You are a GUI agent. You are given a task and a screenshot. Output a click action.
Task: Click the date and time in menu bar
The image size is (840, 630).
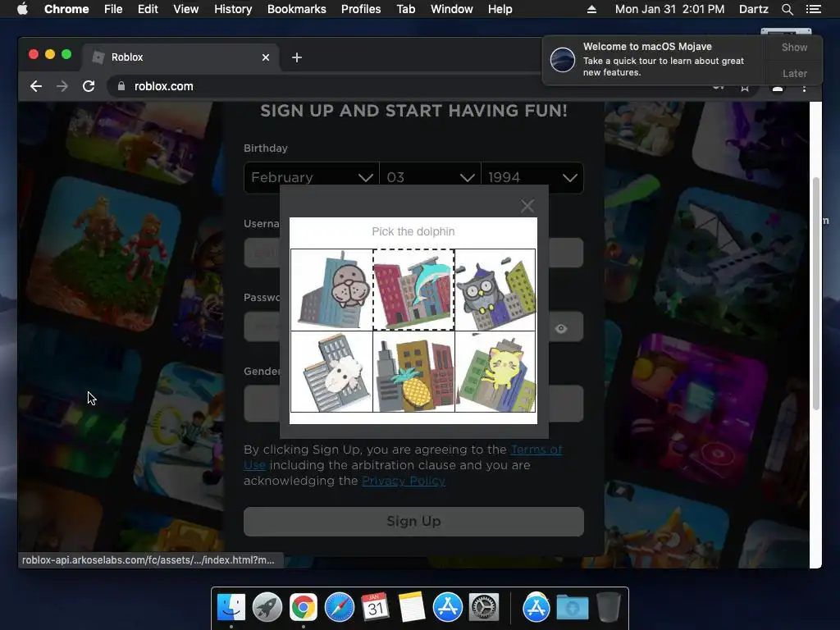click(x=669, y=9)
